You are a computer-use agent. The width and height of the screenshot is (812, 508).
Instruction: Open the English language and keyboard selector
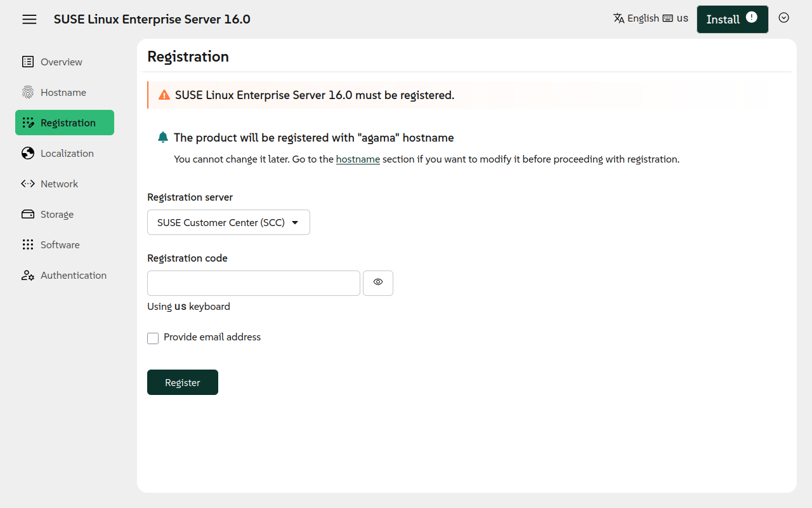tap(650, 18)
